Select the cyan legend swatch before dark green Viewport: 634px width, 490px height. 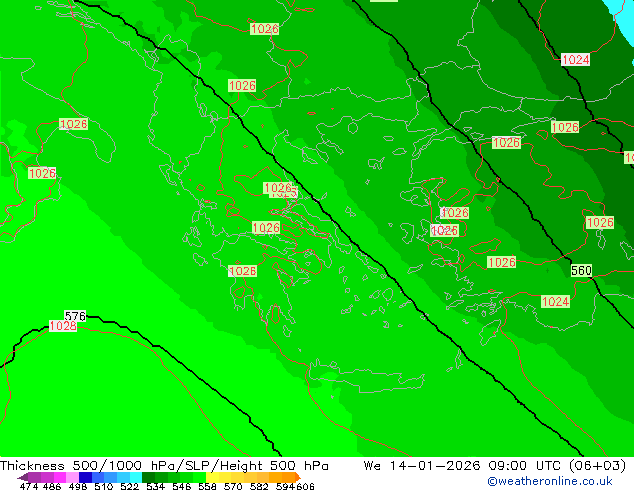pyautogui.click(x=136, y=477)
